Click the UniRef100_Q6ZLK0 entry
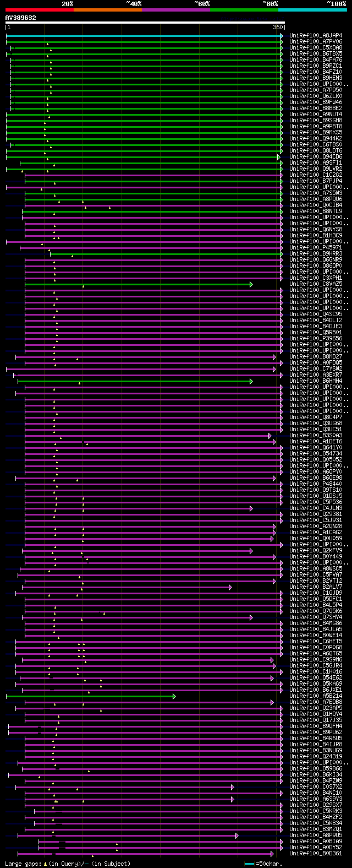 [316, 96]
